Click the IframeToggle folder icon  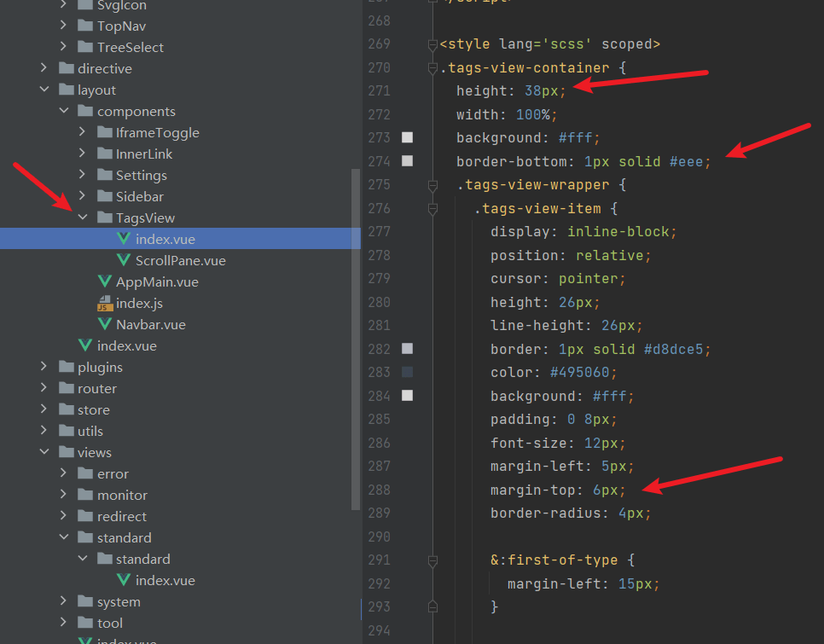coord(105,132)
